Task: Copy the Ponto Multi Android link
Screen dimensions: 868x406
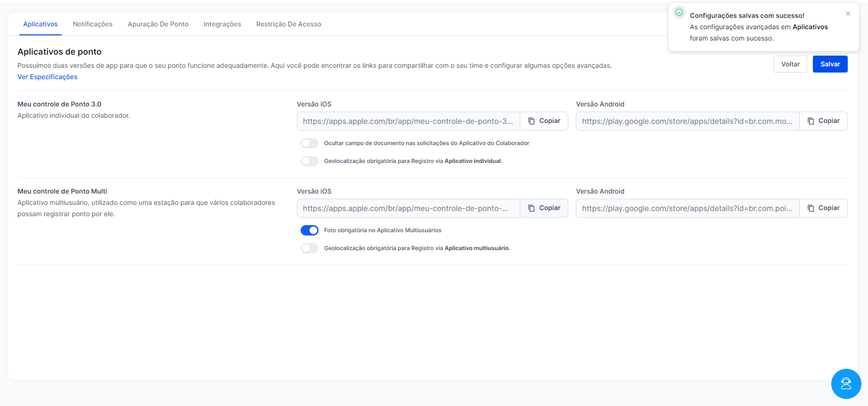Action: coord(823,208)
